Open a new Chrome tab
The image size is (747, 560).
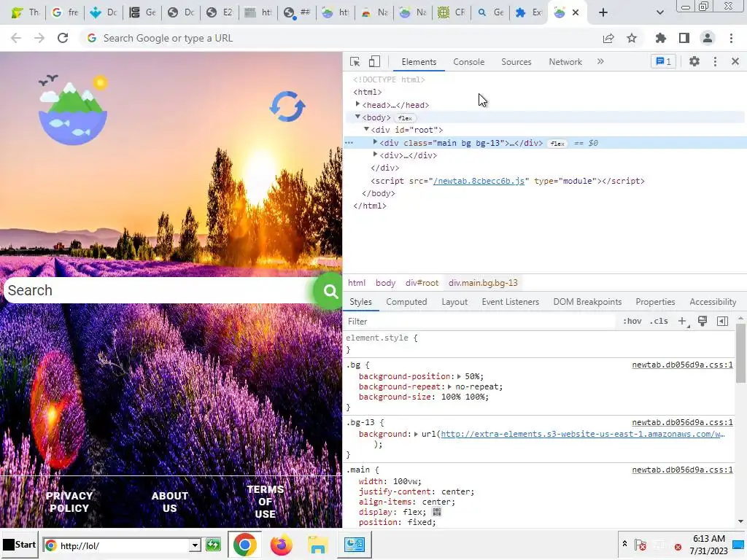[603, 12]
